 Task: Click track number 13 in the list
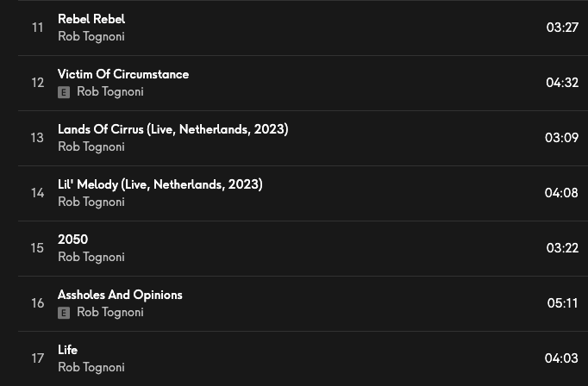(x=37, y=138)
